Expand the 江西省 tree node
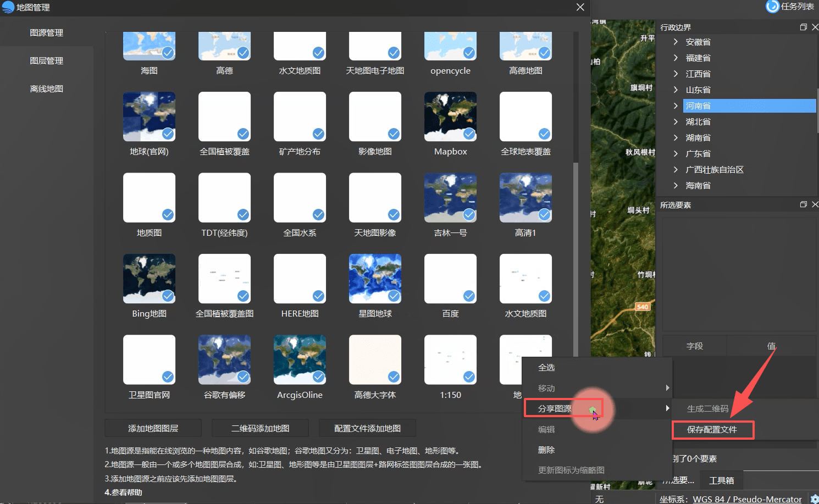Image resolution: width=819 pixels, height=504 pixels. pyautogui.click(x=676, y=74)
